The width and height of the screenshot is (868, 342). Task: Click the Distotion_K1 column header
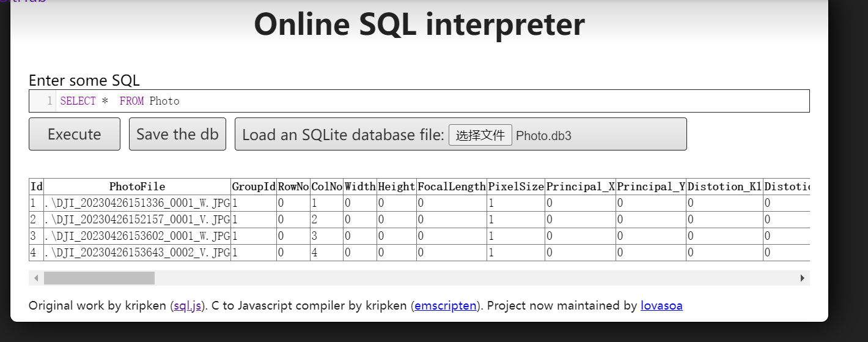click(724, 187)
